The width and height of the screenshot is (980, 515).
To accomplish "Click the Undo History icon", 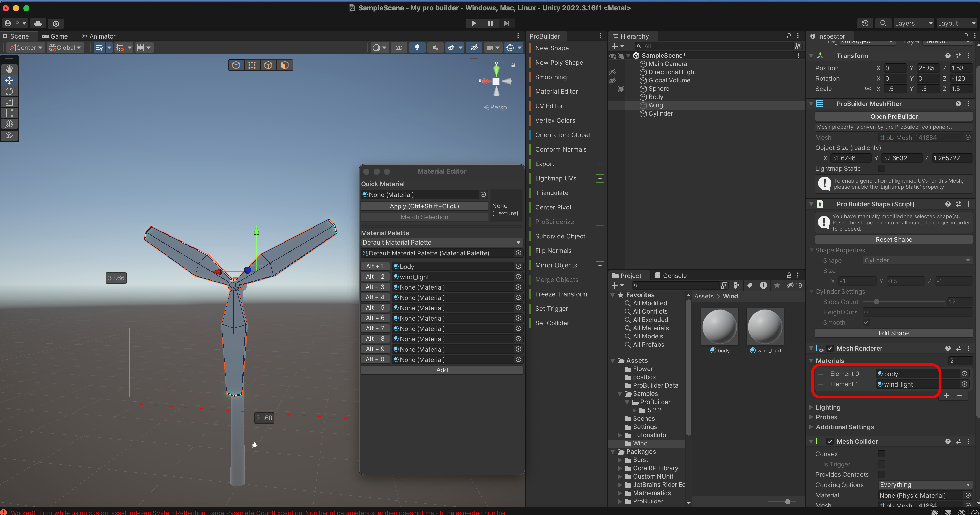I will coord(865,23).
